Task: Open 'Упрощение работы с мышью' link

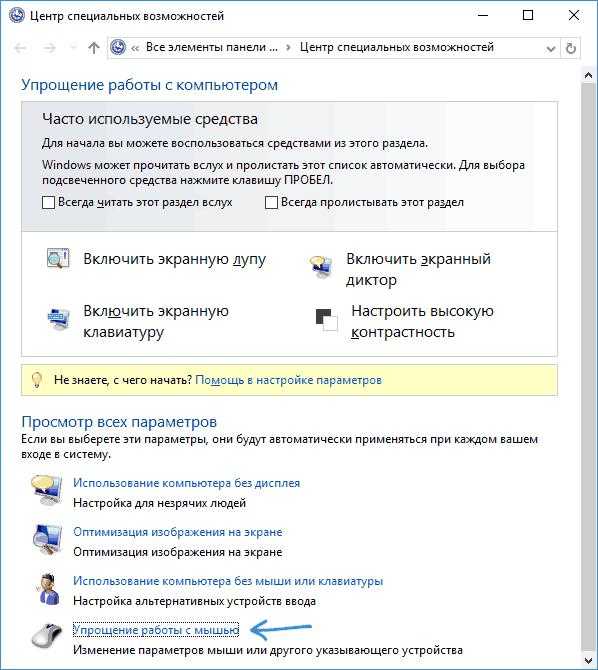Action: click(x=156, y=630)
